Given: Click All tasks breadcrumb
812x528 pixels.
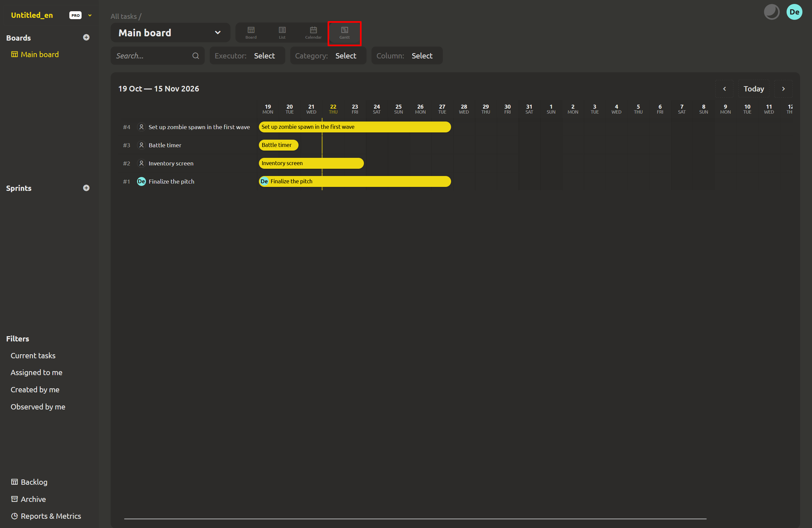Looking at the screenshot, I should tap(124, 17).
